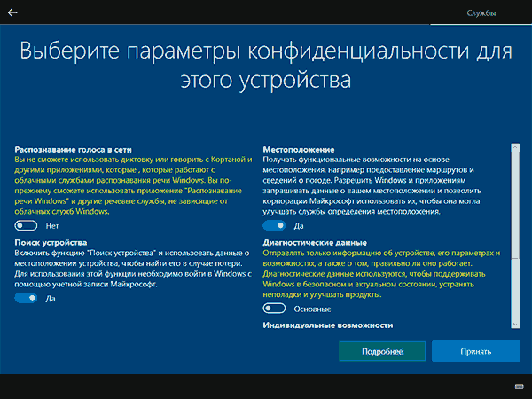Viewport: 532px width, 399px height.
Task: Click the back arrow icon
Action: [x=12, y=12]
